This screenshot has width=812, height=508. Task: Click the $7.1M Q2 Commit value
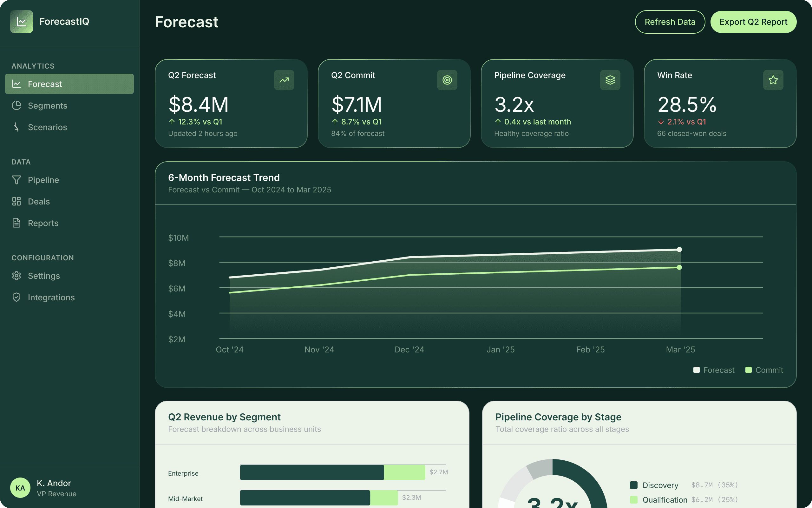pyautogui.click(x=356, y=104)
